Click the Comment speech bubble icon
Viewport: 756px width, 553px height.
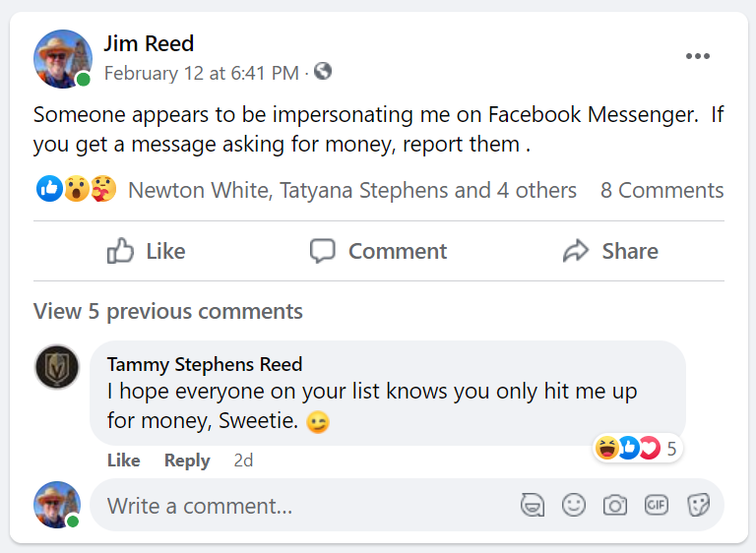(322, 251)
